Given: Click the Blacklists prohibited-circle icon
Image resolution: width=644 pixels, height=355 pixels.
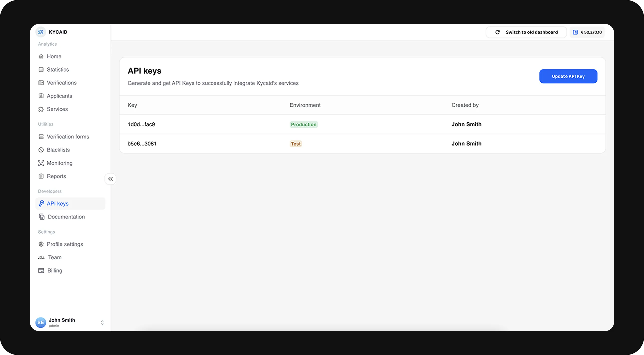Looking at the screenshot, I should tap(41, 150).
